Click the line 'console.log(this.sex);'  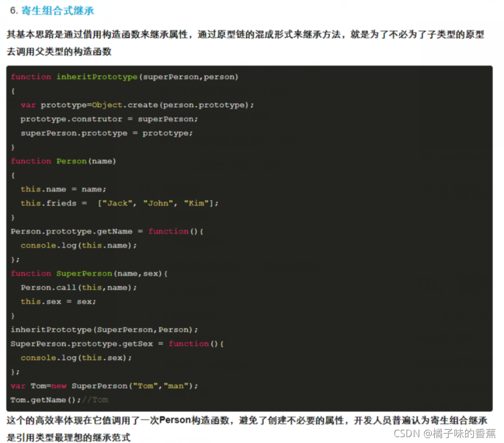pyautogui.click(x=76, y=358)
